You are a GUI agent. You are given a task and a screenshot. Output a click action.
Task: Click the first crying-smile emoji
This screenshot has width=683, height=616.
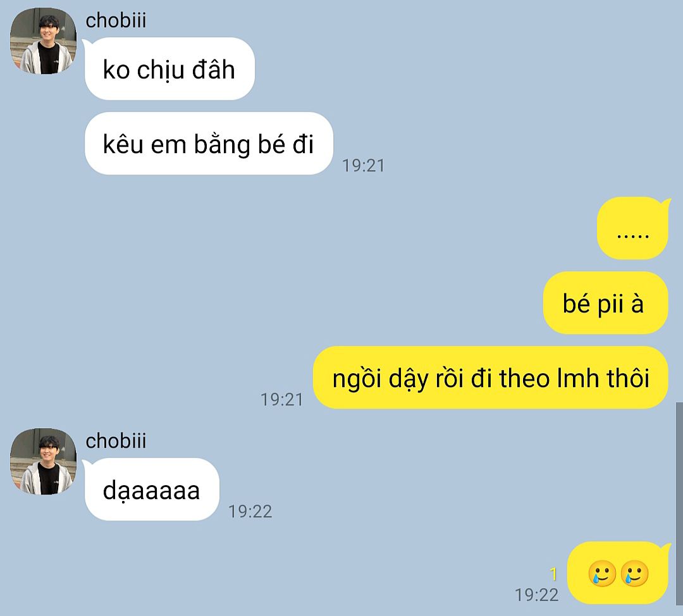click(x=602, y=573)
